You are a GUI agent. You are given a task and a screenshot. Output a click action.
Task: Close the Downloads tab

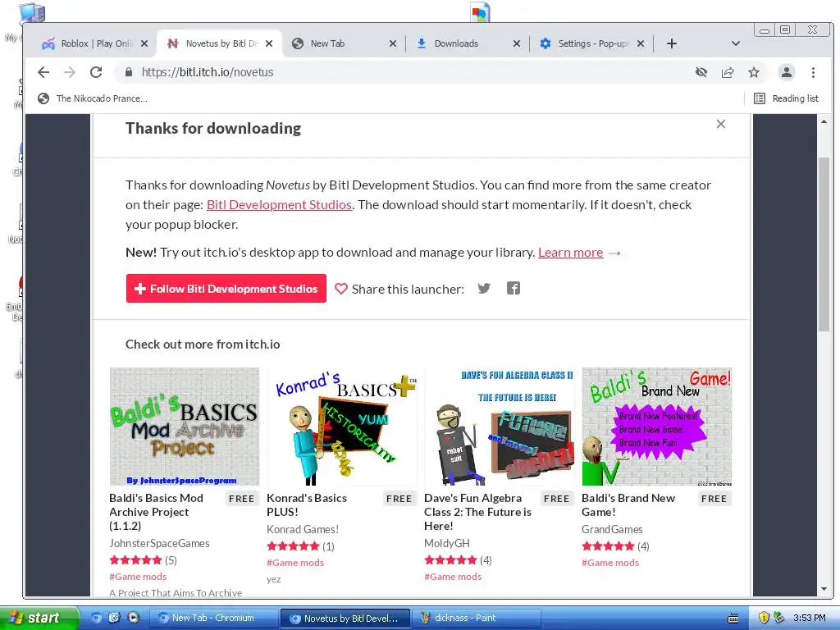517,43
